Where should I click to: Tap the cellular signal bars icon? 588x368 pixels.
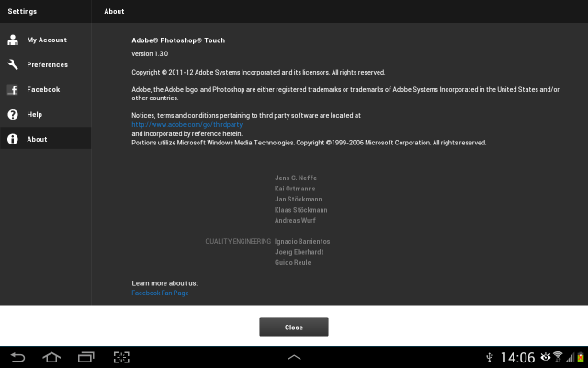pos(570,357)
